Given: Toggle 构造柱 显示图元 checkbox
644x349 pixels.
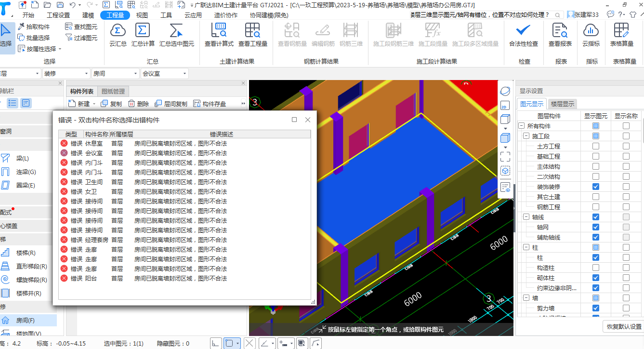Looking at the screenshot, I should tap(596, 268).
